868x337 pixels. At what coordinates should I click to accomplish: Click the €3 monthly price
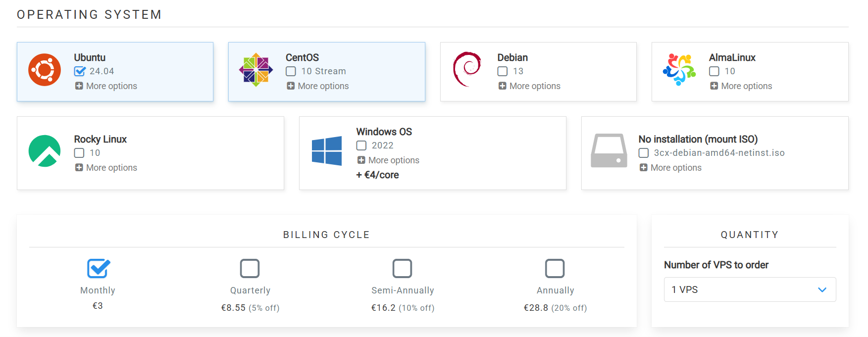98,306
